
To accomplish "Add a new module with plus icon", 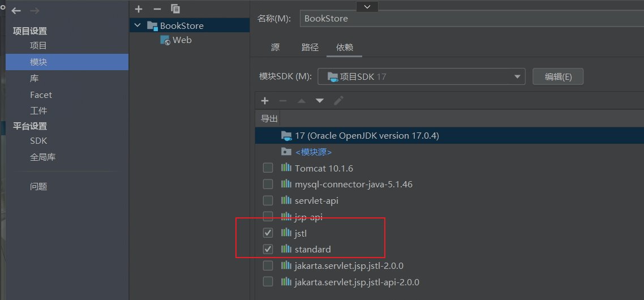I will 139,8.
